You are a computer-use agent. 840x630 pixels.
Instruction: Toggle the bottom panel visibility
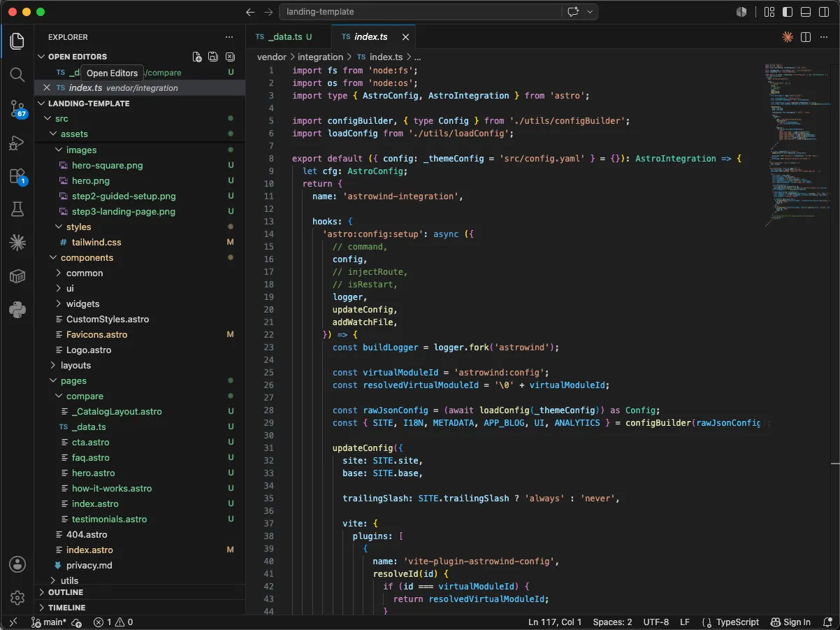(x=806, y=12)
